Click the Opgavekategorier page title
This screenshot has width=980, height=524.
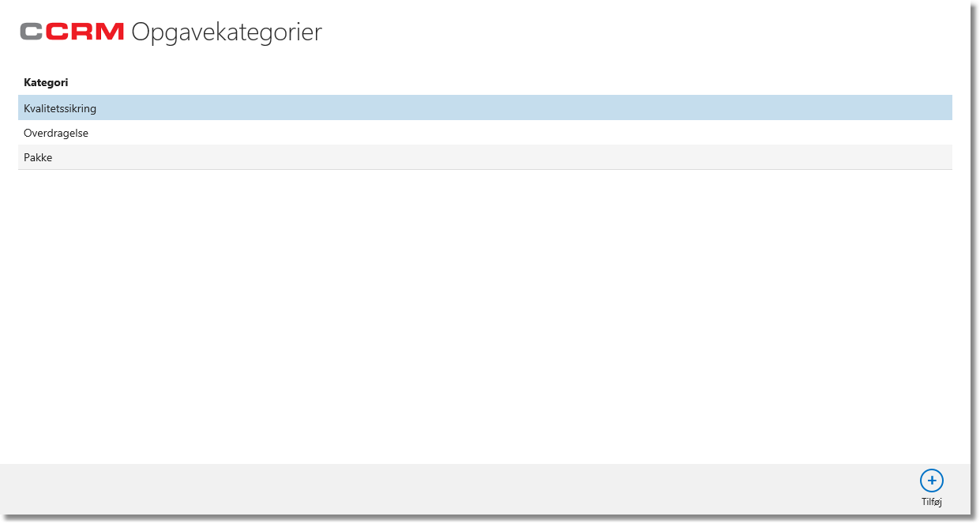[227, 32]
